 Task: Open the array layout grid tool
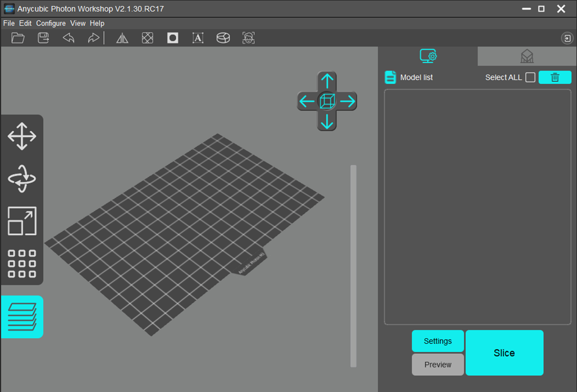[22, 264]
